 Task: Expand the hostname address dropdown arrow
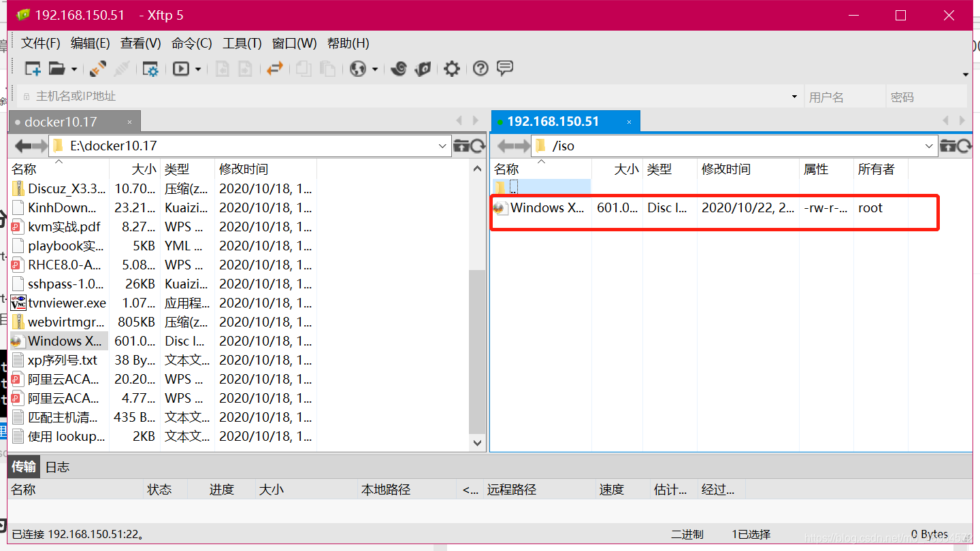pyautogui.click(x=794, y=97)
